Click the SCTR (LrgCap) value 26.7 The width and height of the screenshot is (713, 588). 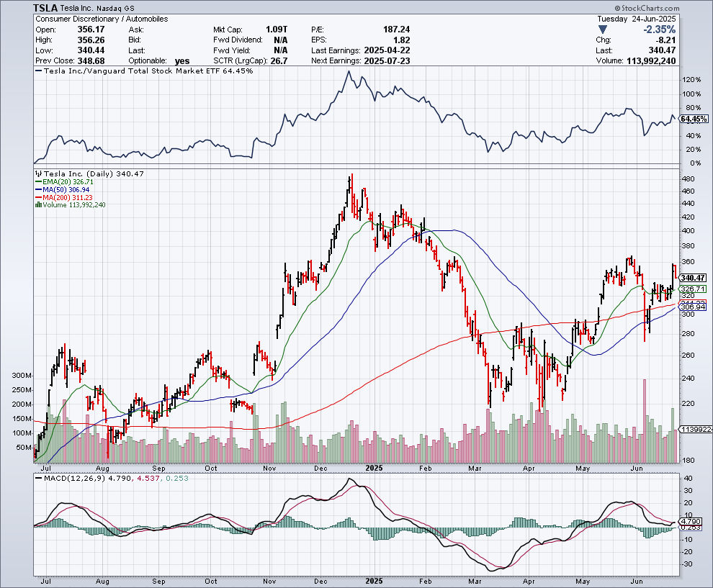tap(278, 61)
